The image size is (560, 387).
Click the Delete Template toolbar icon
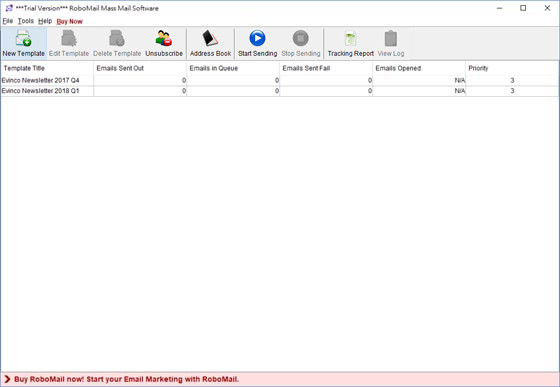point(117,39)
